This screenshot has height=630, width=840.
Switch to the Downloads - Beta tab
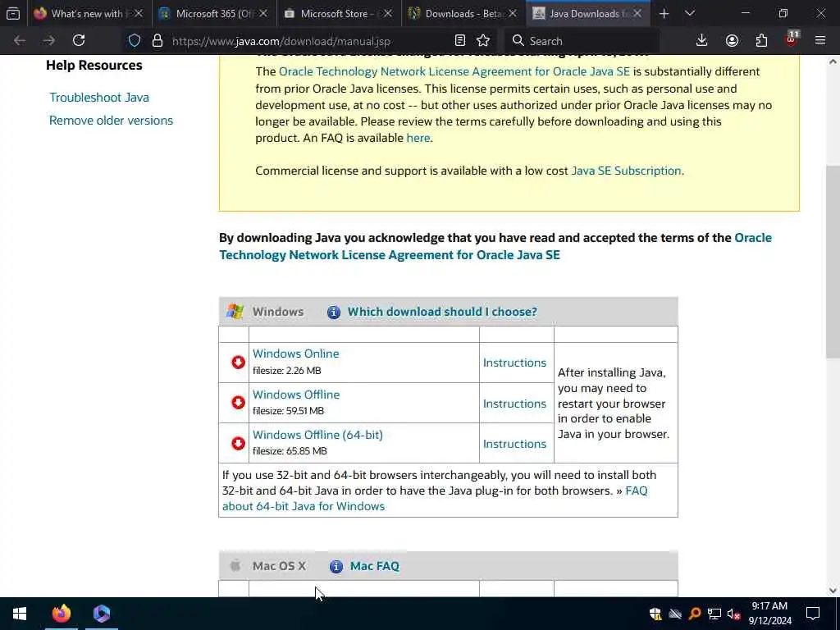coord(461,13)
